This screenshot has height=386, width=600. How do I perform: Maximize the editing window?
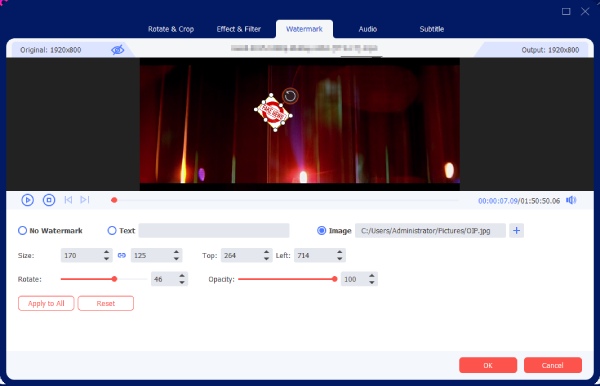[566, 11]
